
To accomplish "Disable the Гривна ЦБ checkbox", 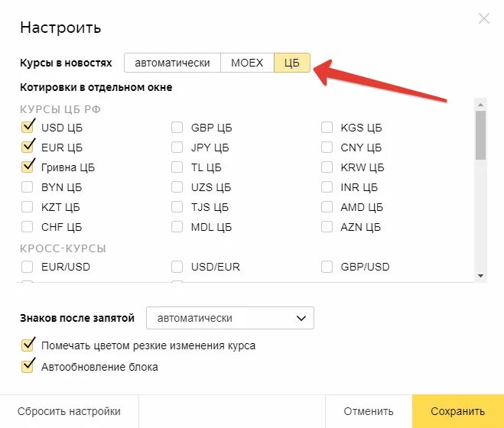I will [x=28, y=167].
